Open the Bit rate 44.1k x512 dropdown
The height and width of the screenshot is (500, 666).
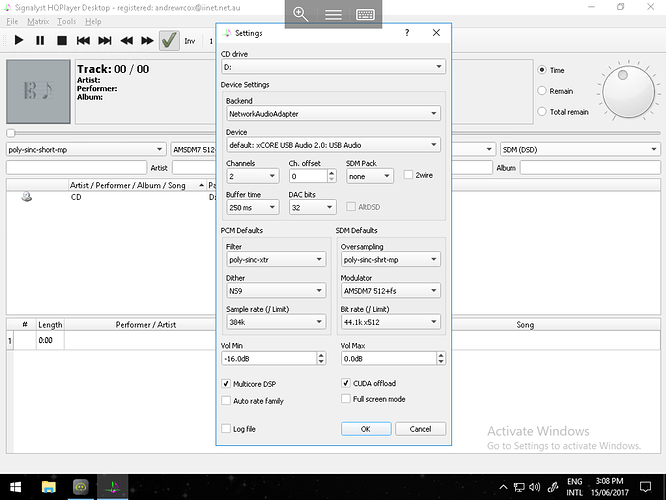[x=391, y=322]
